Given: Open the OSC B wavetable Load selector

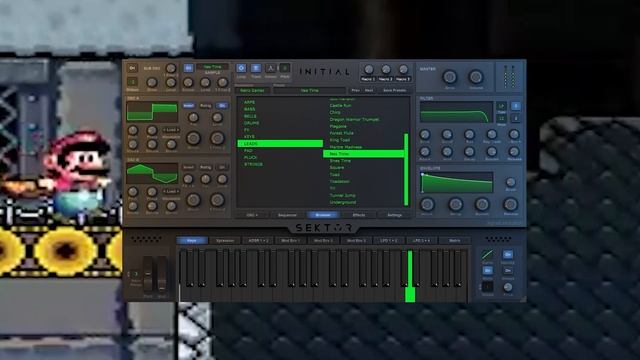Looking at the screenshot, I should tap(171, 191).
